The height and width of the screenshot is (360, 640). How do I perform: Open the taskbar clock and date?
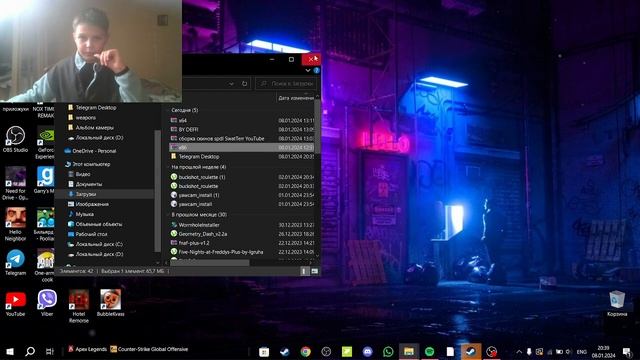click(603, 351)
